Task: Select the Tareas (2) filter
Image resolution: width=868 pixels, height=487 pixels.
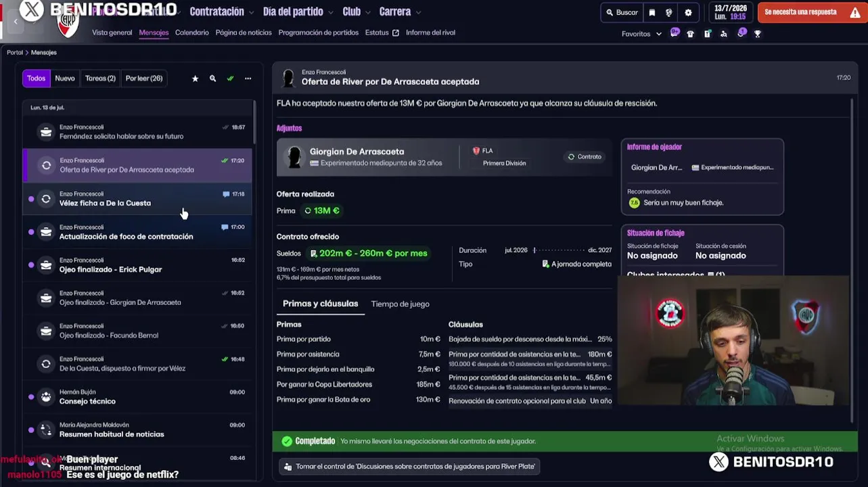Action: tap(100, 78)
